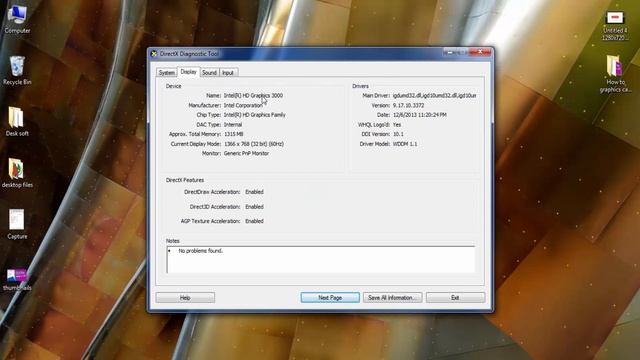Click the Exit button
The height and width of the screenshot is (360, 640).
coord(455,298)
